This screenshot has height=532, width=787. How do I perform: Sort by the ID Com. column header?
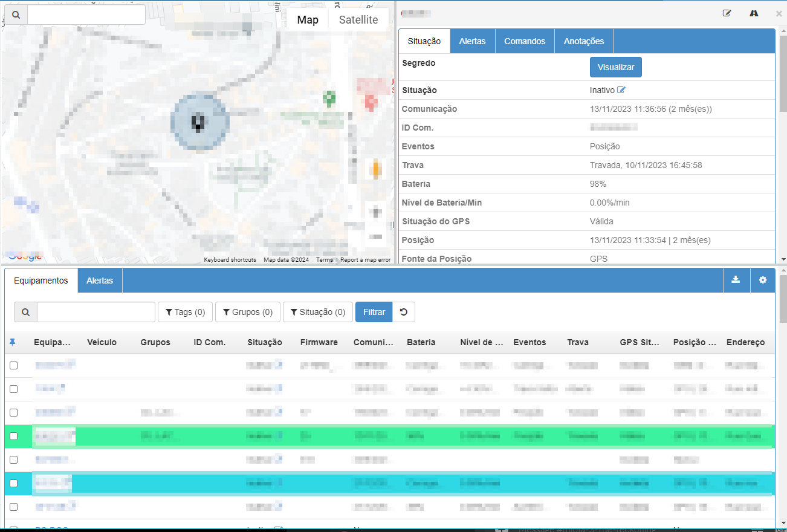click(x=210, y=342)
